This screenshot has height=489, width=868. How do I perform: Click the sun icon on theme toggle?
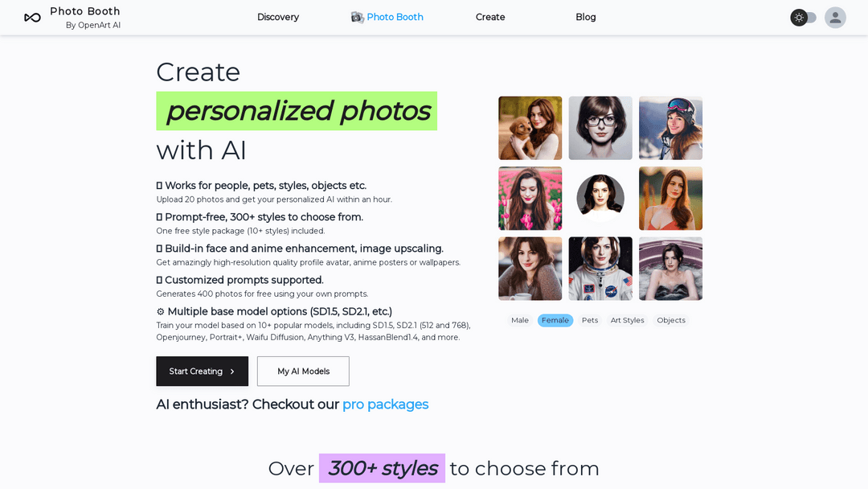click(x=798, y=18)
